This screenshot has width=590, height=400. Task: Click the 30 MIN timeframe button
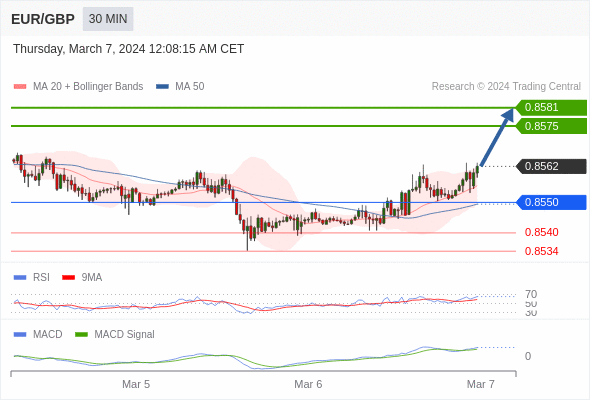click(x=108, y=19)
